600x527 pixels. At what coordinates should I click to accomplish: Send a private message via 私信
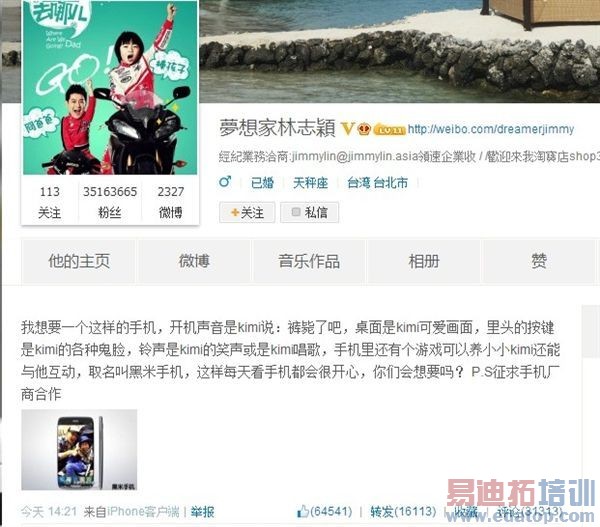pos(310,212)
